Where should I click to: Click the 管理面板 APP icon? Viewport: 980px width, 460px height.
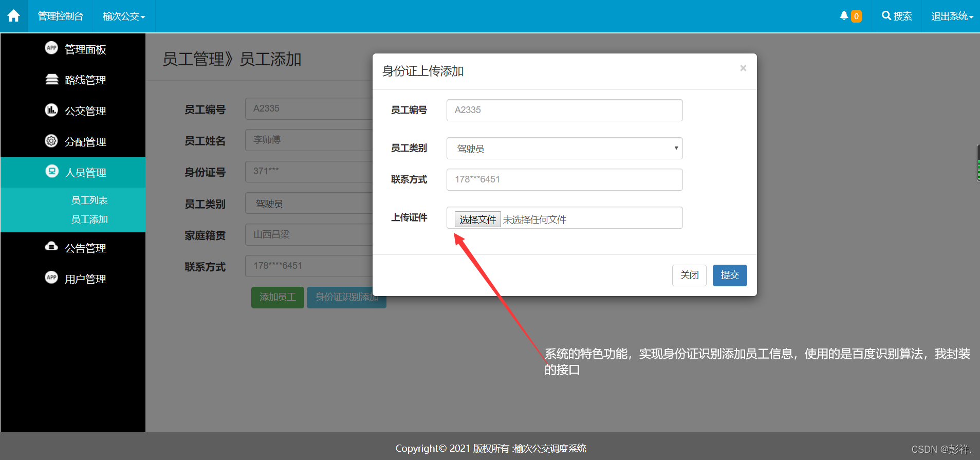[x=51, y=48]
